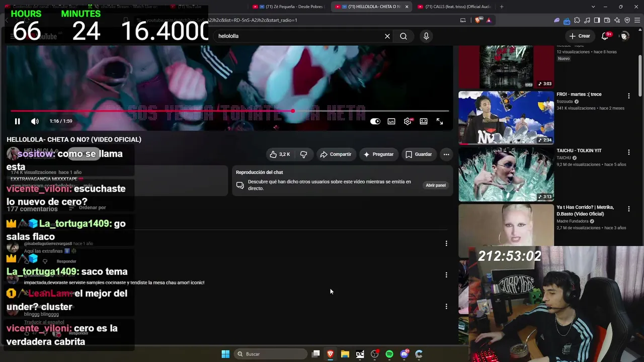Viewport: 644px width, 362px height.
Task: Open the browser extensions puzzle icon
Action: (577, 20)
